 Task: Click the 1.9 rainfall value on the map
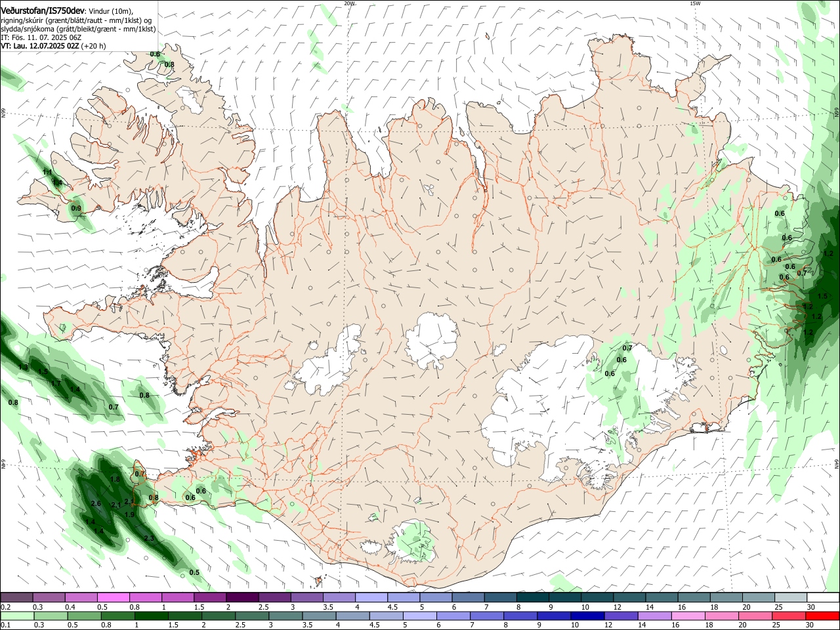click(x=129, y=514)
